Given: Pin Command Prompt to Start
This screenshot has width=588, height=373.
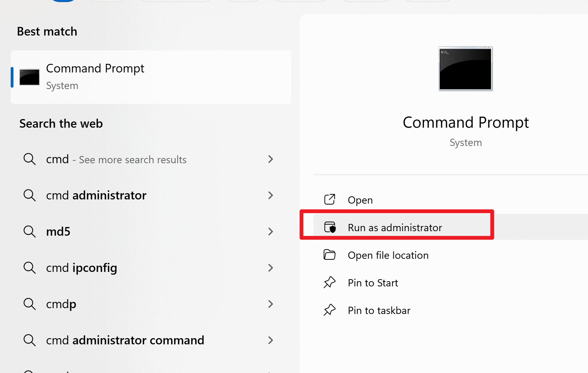Looking at the screenshot, I should coord(372,282).
